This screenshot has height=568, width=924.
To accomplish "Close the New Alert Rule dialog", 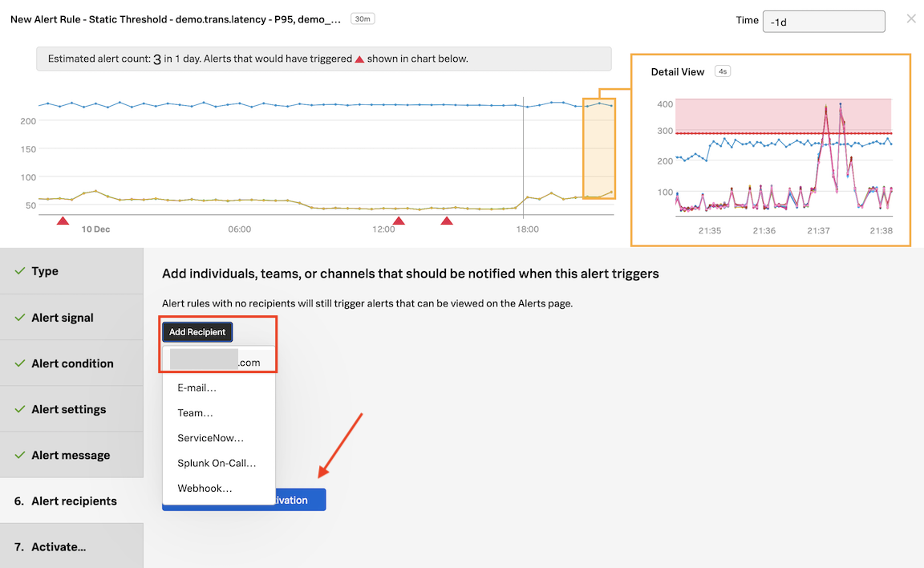I will 910,18.
